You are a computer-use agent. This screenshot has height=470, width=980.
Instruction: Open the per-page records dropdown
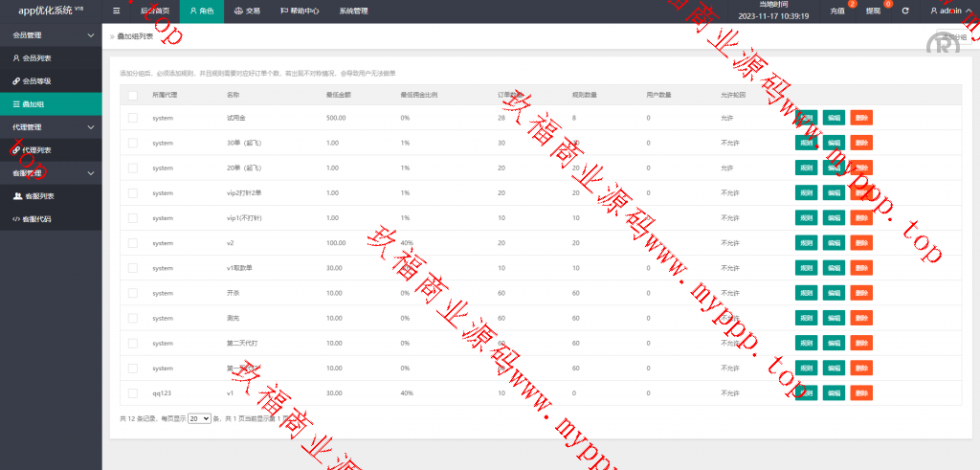coord(199,419)
